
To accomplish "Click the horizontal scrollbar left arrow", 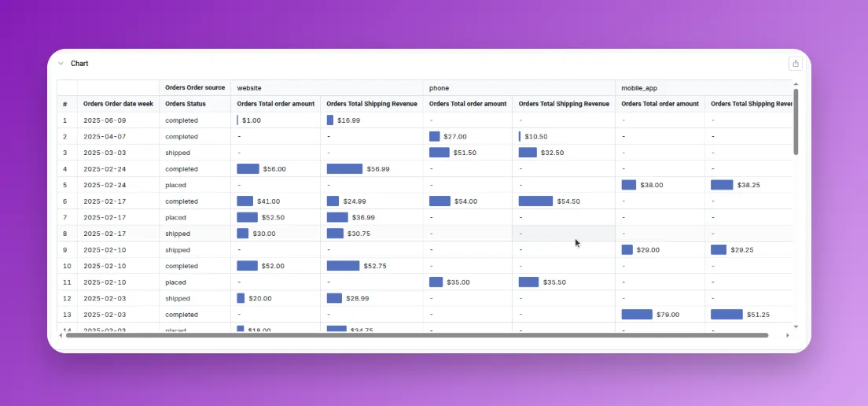I will click(61, 335).
